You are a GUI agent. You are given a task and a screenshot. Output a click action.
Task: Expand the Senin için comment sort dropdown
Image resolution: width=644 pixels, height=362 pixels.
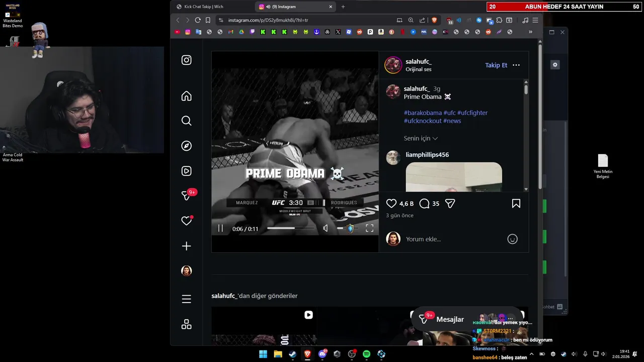coord(421,138)
